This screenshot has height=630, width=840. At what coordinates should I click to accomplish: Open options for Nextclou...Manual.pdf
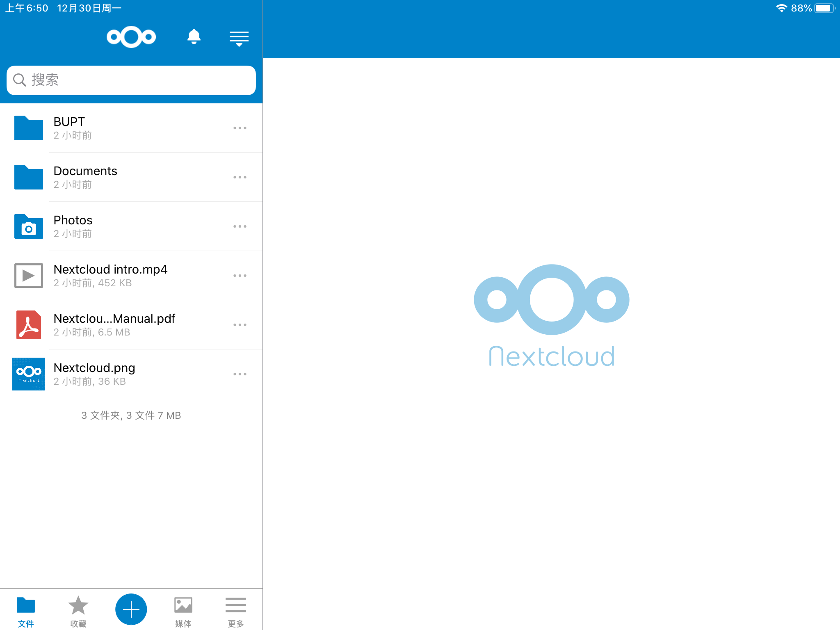point(241,324)
